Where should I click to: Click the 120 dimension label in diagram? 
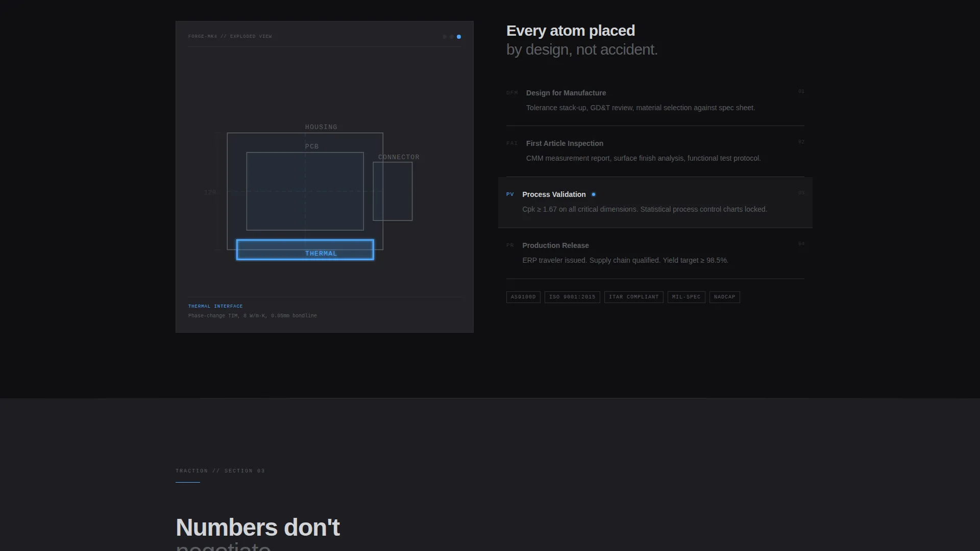point(210,192)
